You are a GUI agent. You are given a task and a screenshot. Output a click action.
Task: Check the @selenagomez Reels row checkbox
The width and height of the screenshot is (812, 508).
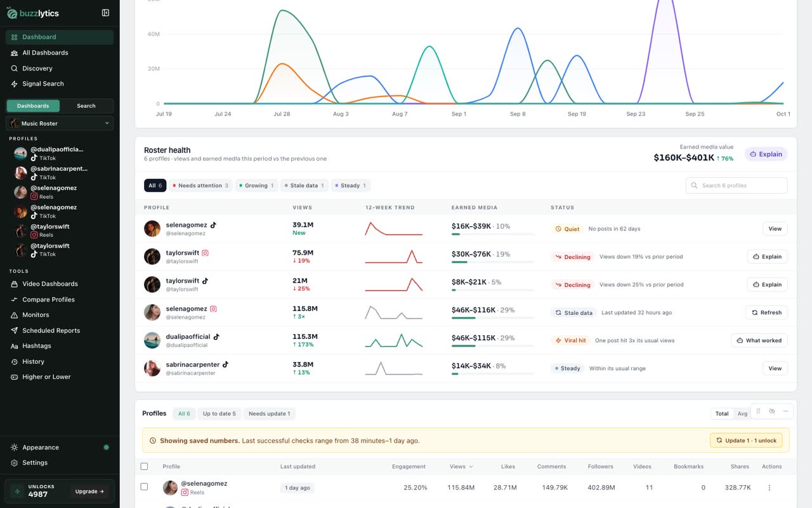pos(144,487)
